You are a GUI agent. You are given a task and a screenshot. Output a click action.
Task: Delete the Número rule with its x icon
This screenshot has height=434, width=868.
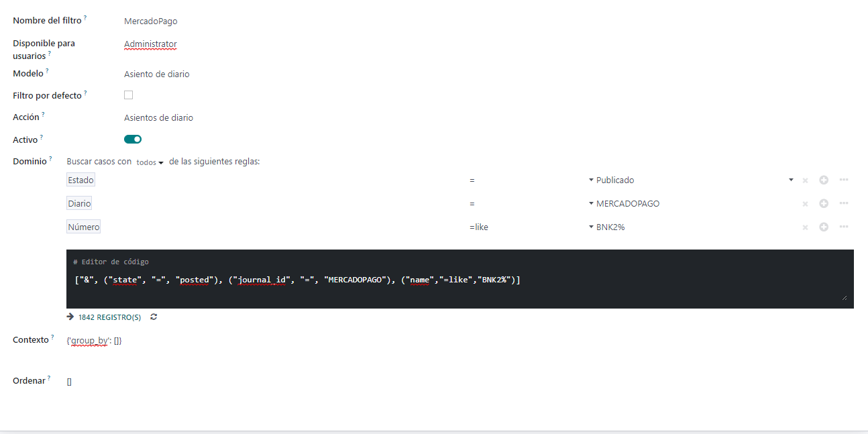[x=805, y=227]
